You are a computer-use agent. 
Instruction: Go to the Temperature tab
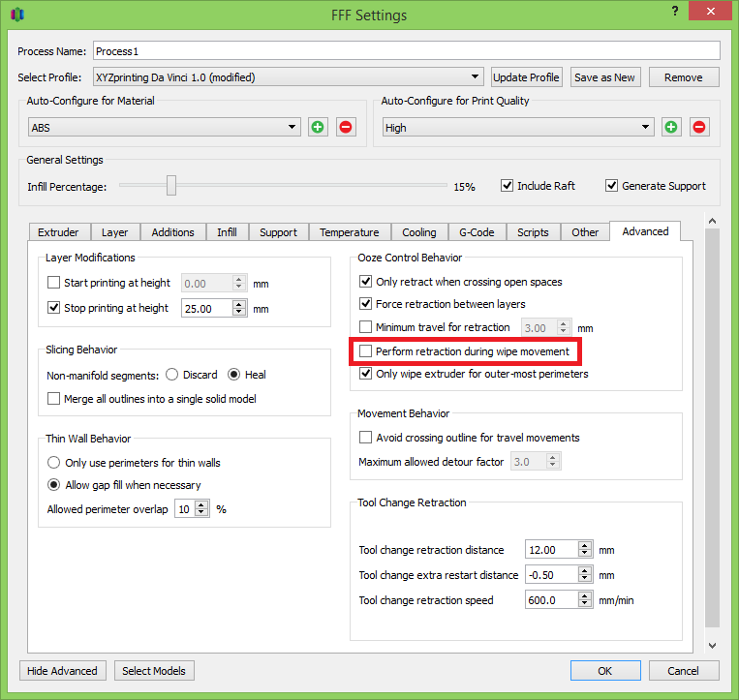(x=350, y=232)
